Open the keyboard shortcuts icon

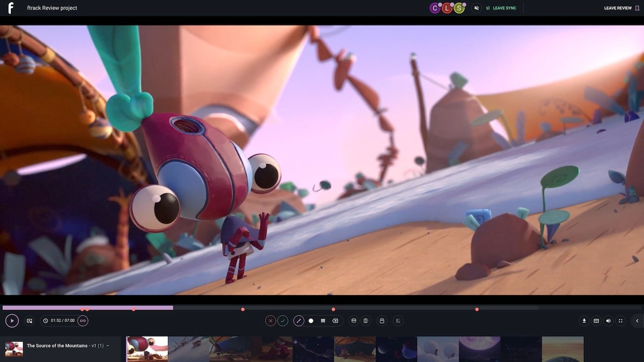coord(596,321)
